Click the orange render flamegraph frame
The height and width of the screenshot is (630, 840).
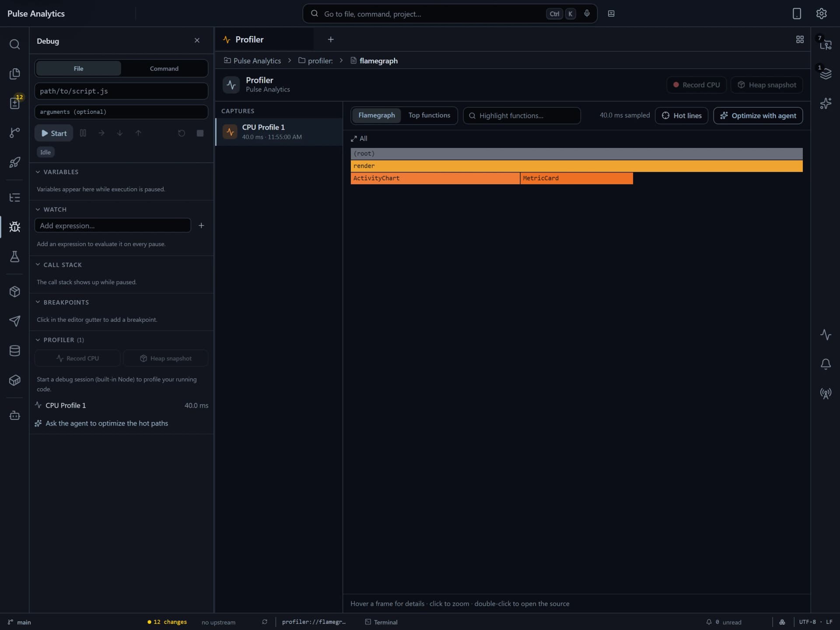pos(576,166)
